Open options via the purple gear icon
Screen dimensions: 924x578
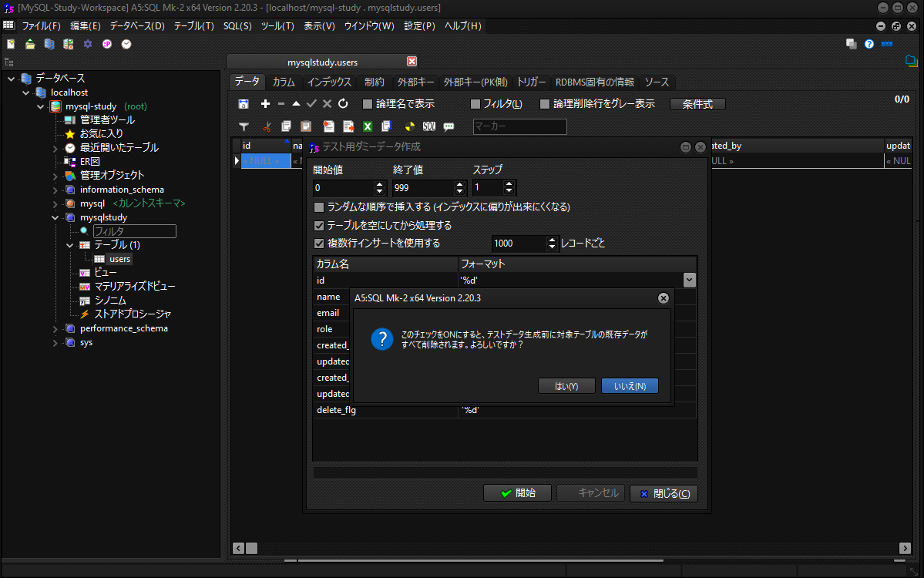[88, 44]
